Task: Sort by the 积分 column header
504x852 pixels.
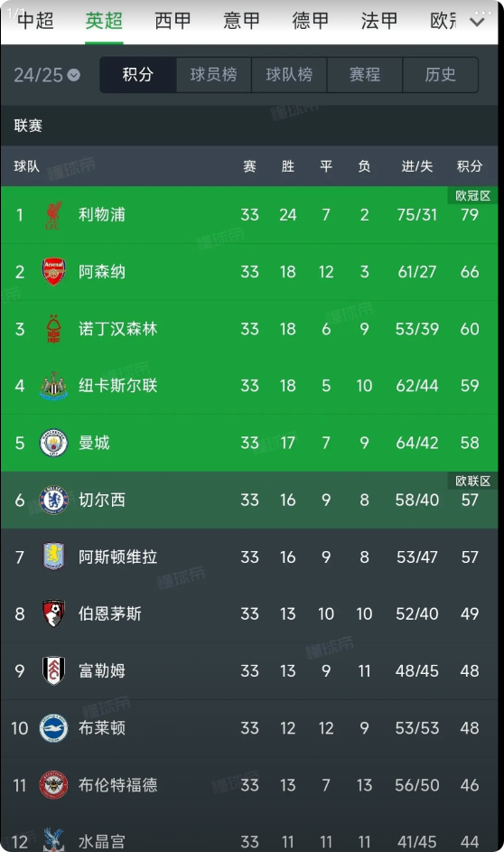Action: coord(470,166)
